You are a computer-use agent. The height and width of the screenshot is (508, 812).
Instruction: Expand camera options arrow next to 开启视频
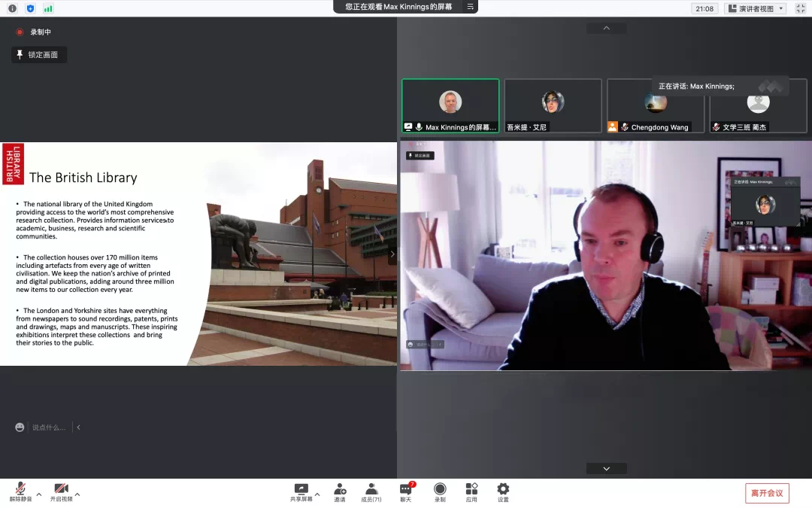point(77,494)
